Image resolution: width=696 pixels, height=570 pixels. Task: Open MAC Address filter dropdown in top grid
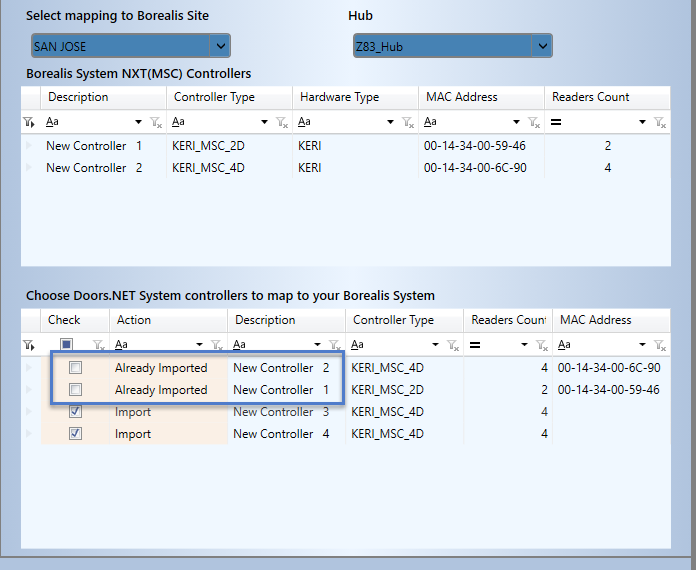coord(516,122)
